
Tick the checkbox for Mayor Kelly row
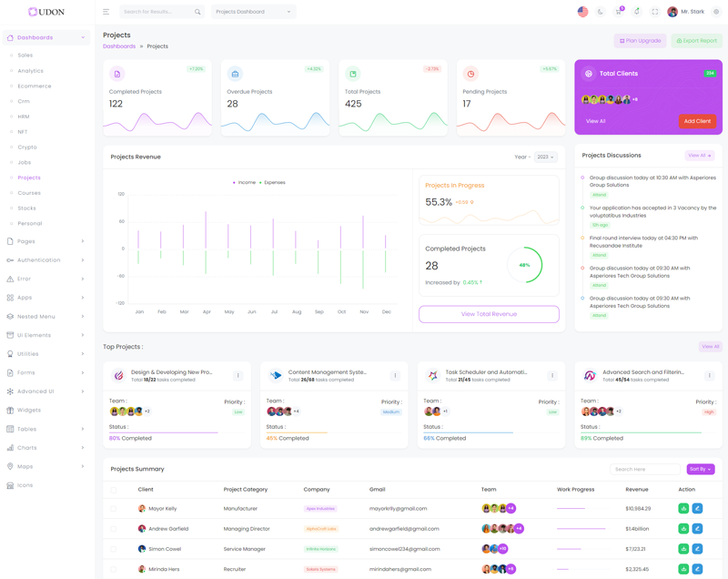coord(114,509)
